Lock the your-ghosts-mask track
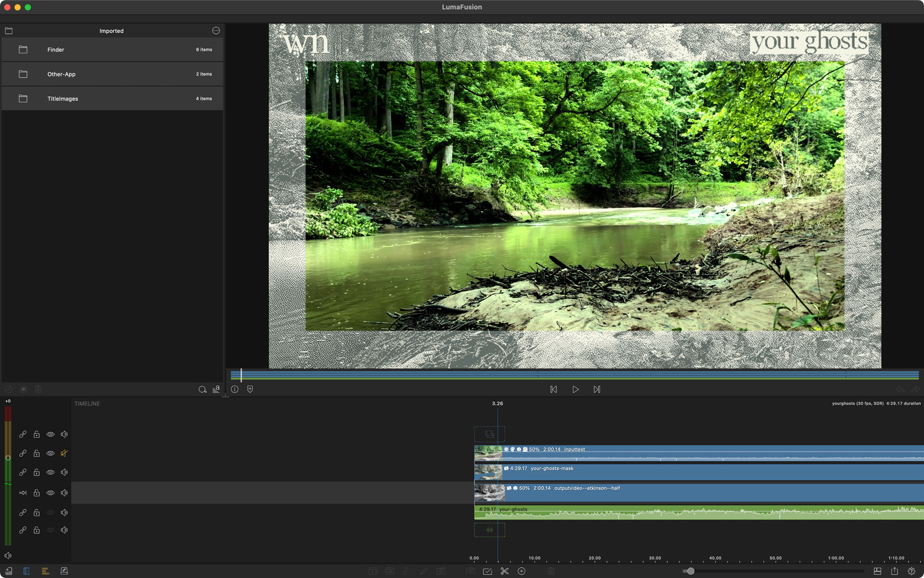Viewport: 924px width, 578px height. point(36,472)
